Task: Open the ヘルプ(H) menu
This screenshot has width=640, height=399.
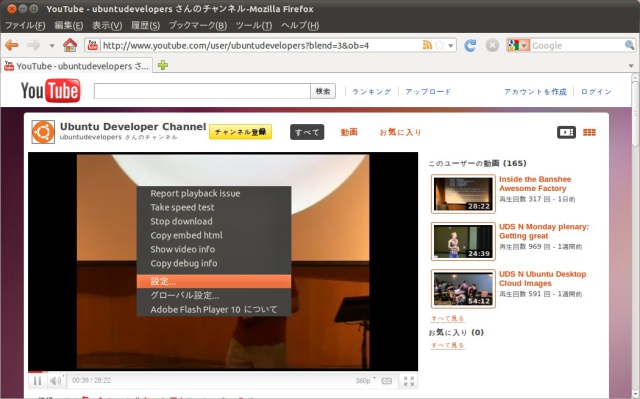Action: pyautogui.click(x=300, y=25)
